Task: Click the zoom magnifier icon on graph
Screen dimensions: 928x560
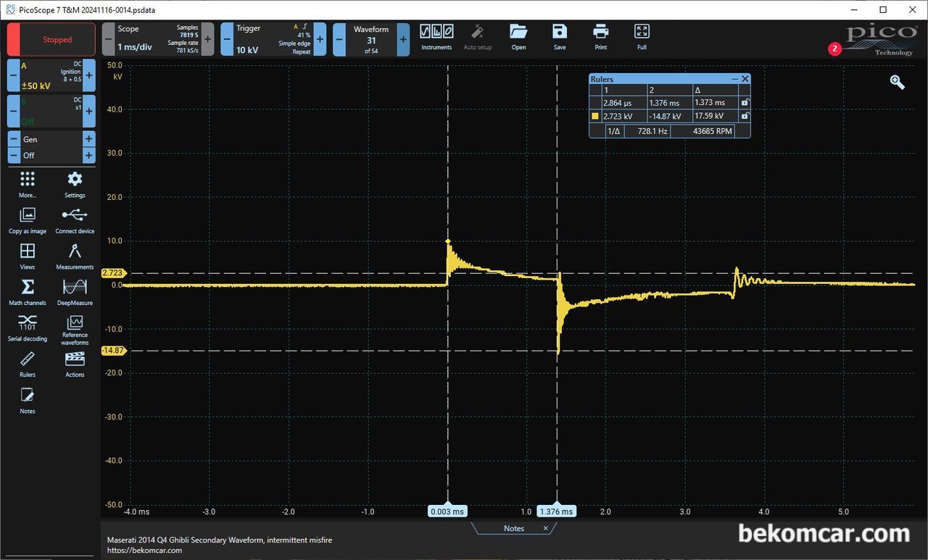Action: point(898,82)
